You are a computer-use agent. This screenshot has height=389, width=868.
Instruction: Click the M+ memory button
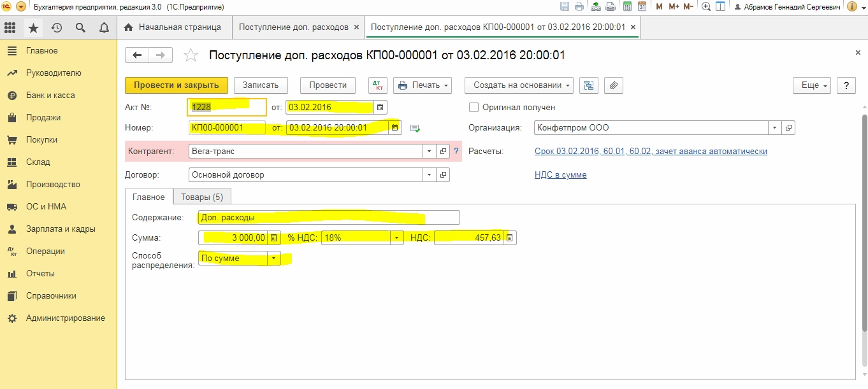pyautogui.click(x=674, y=6)
